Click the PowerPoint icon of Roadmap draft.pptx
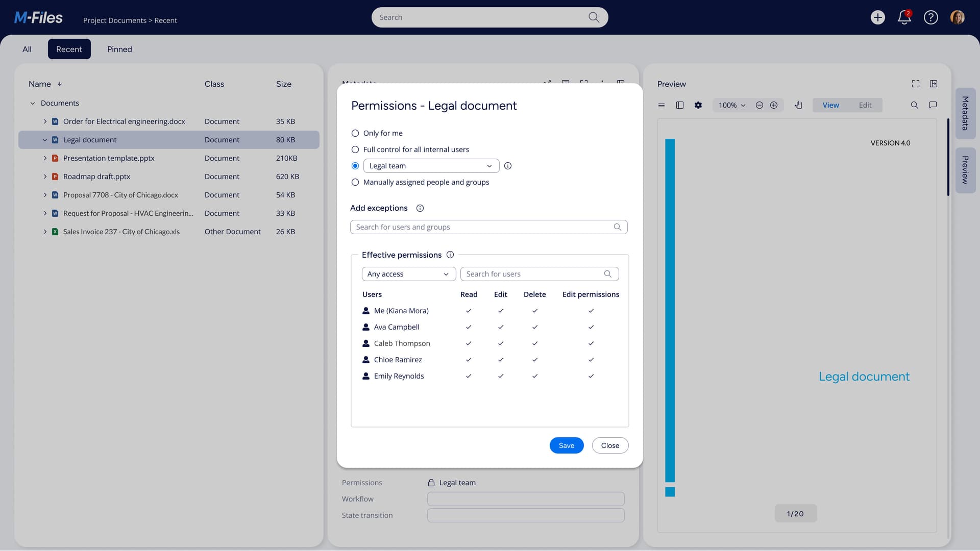The width and height of the screenshot is (980, 551). [55, 177]
